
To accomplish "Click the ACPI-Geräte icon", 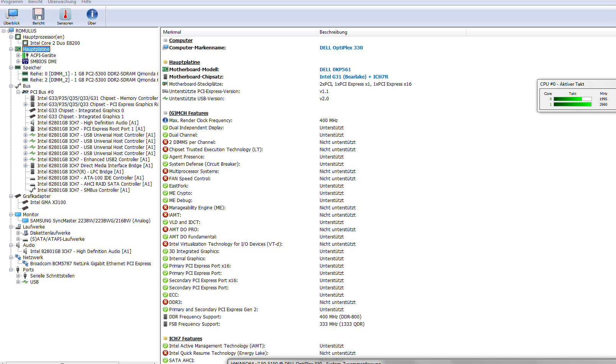I will pos(26,55).
